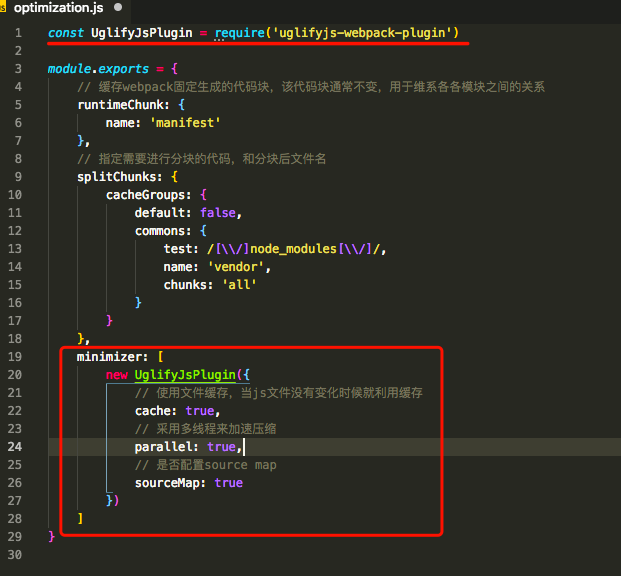The image size is (621, 576).
Task: Click the 'const' keyword on line 1
Action: pos(66,32)
